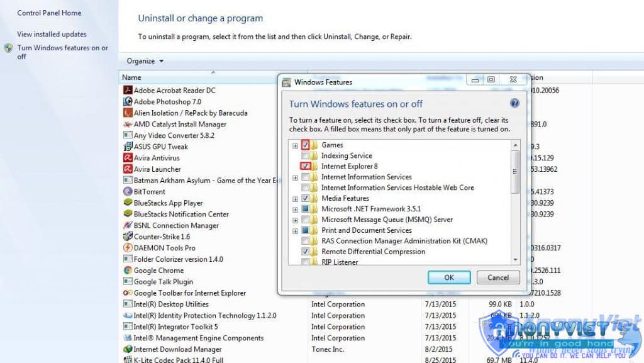Click the Adobe Acrobat Reader DC icon
Image resolution: width=644 pixels, height=363 pixels.
128,90
